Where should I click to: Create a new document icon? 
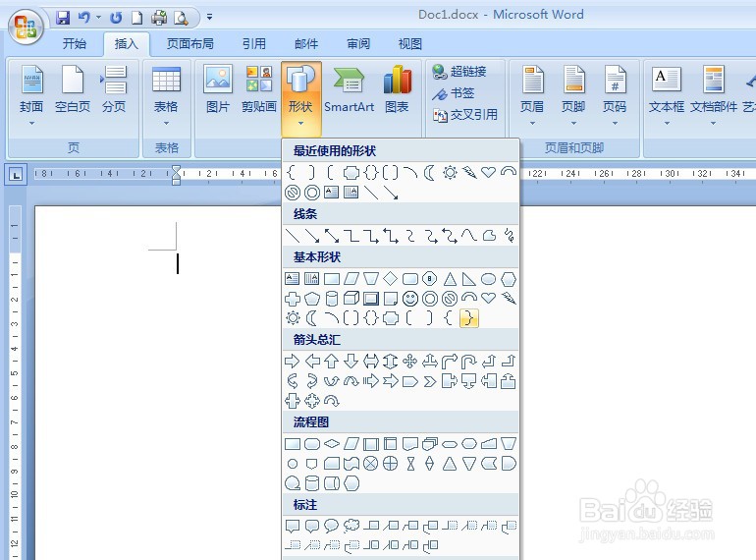point(137,18)
